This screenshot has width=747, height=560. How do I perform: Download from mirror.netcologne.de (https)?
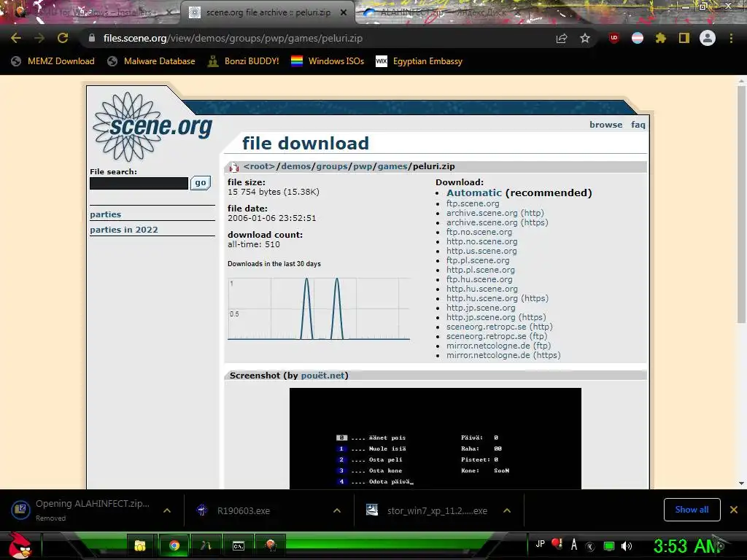pos(503,355)
